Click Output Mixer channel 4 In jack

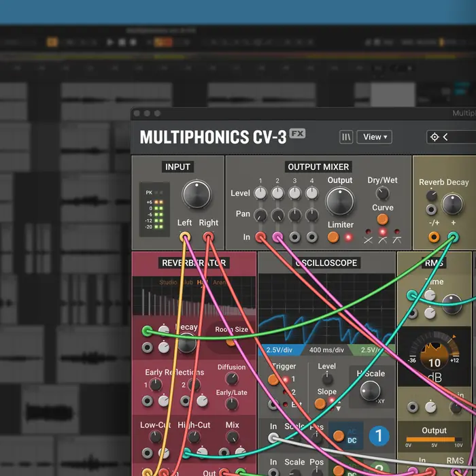click(x=311, y=237)
